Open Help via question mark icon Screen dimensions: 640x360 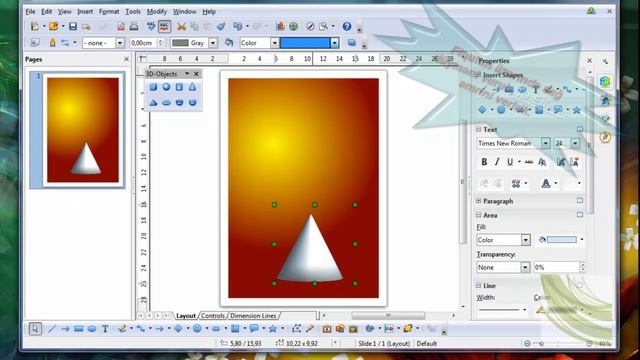(347, 27)
